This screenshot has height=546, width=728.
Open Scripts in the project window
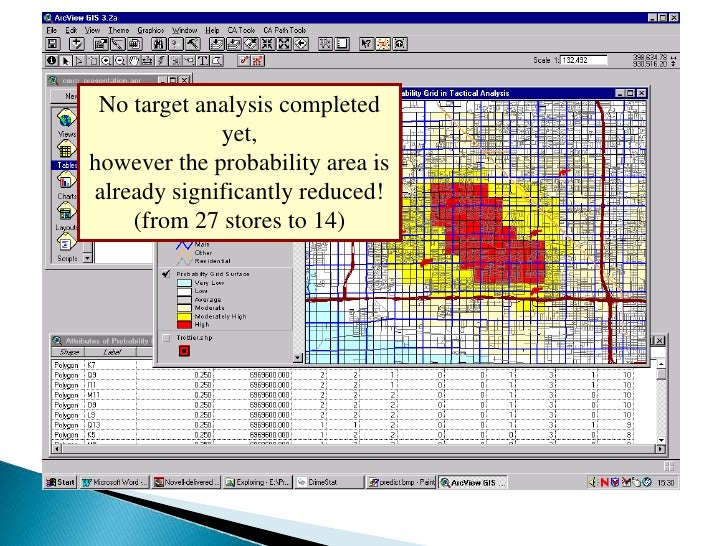(x=66, y=245)
